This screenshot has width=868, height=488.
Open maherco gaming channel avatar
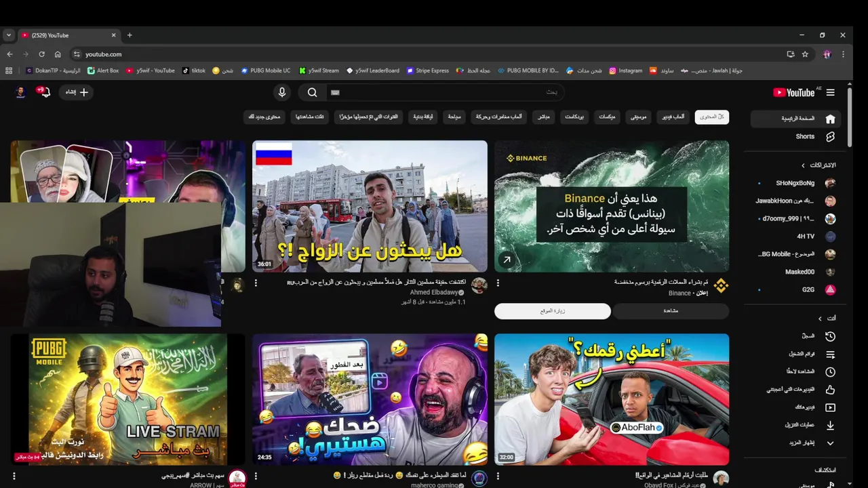(x=479, y=479)
